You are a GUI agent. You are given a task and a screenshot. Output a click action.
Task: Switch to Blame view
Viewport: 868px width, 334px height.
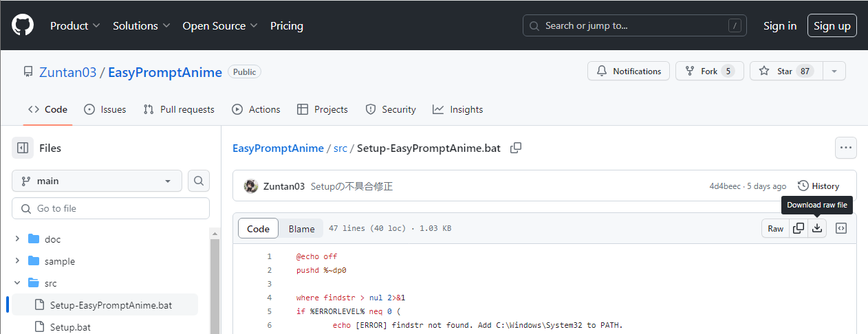tap(301, 229)
